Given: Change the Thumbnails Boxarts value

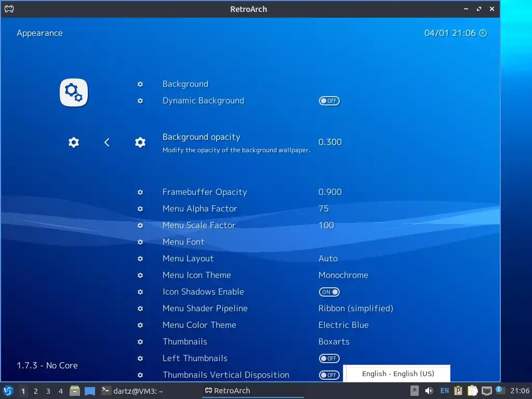Looking at the screenshot, I should 334,342.
